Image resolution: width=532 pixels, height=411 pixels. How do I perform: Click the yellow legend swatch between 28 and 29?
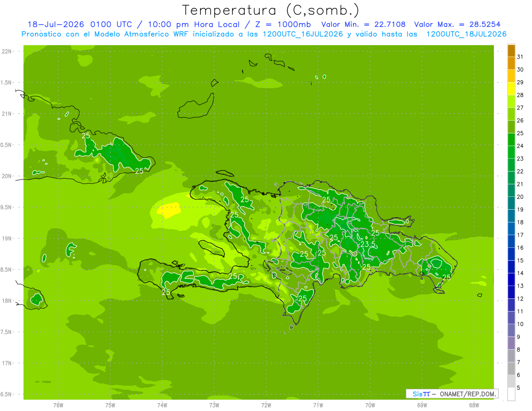pyautogui.click(x=511, y=89)
